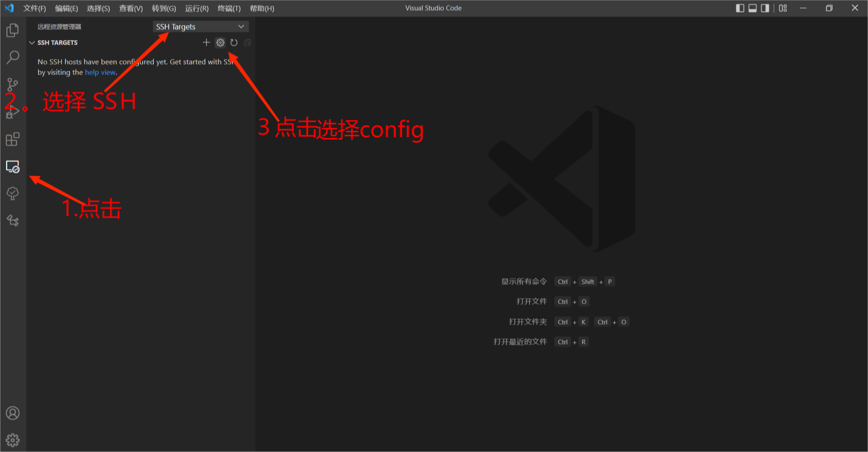Open the tree icon view in activity bar
The image size is (868, 452).
13,194
